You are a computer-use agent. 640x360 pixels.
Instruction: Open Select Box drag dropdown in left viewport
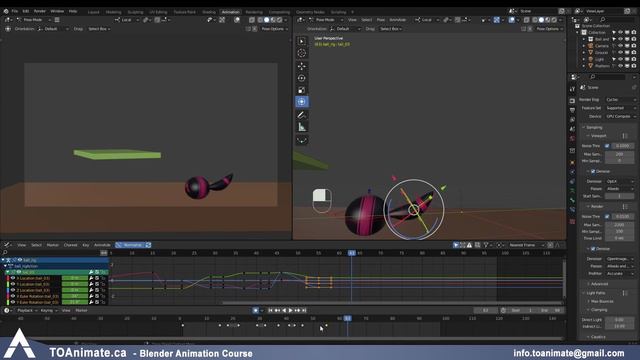pos(99,29)
